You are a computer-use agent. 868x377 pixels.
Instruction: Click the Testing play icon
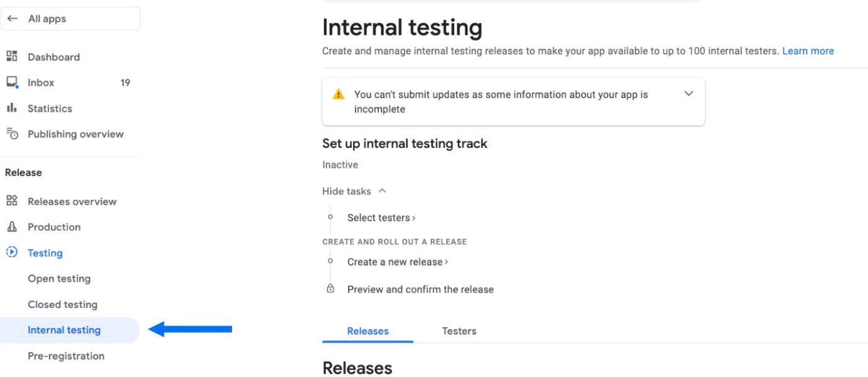coord(11,253)
